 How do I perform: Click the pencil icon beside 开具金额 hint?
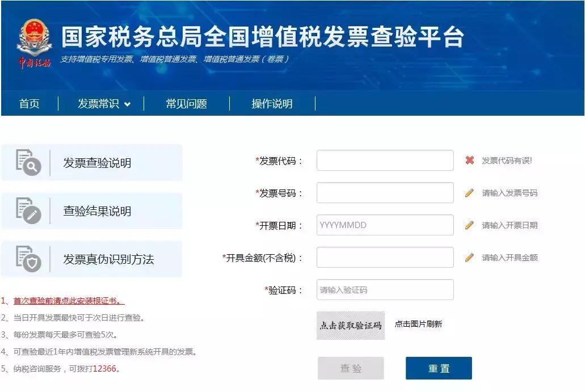(469, 258)
